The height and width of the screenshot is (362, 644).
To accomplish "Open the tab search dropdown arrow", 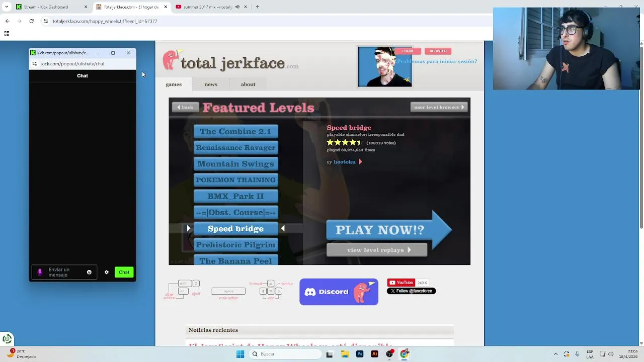I will tap(7, 7).
